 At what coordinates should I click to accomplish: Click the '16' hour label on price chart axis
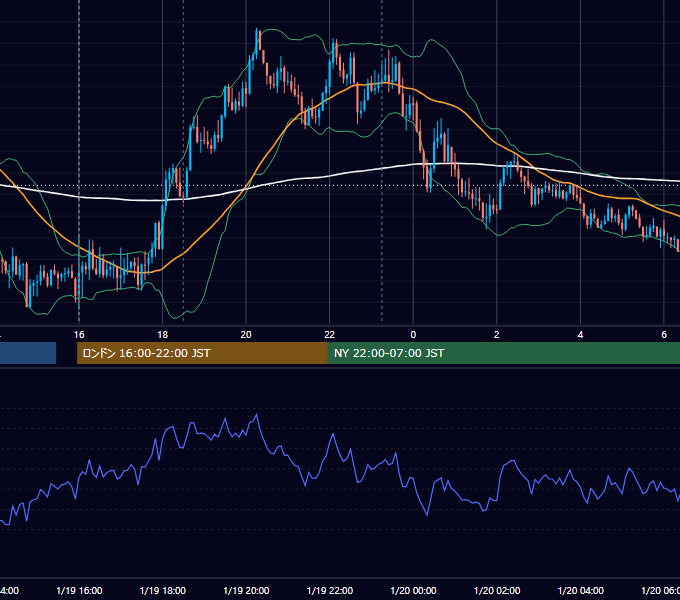[79, 335]
